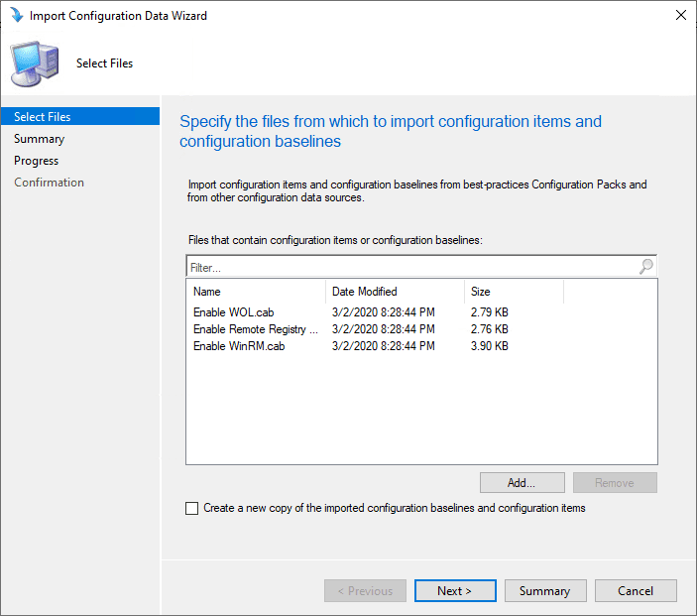
Task: Click the < Previous button
Action: tap(365, 590)
